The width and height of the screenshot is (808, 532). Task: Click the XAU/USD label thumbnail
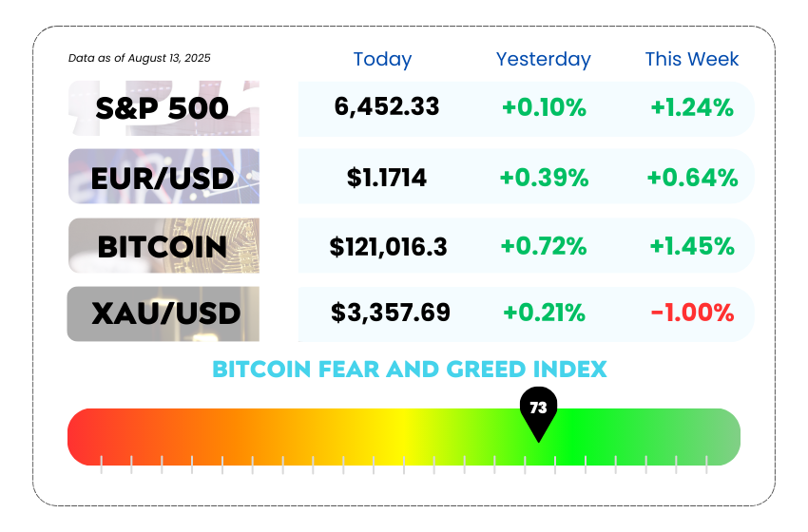[163, 313]
